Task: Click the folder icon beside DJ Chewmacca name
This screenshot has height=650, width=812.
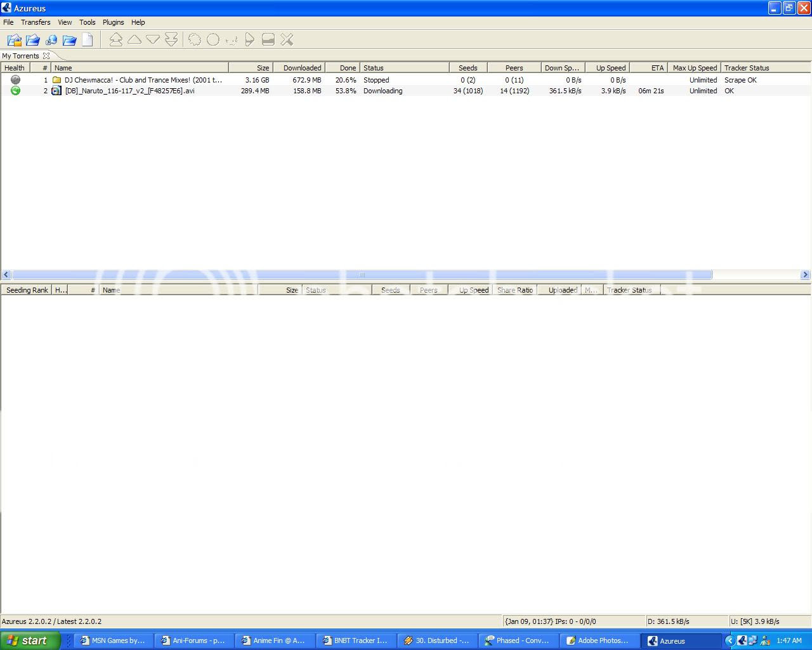Action: coord(56,80)
